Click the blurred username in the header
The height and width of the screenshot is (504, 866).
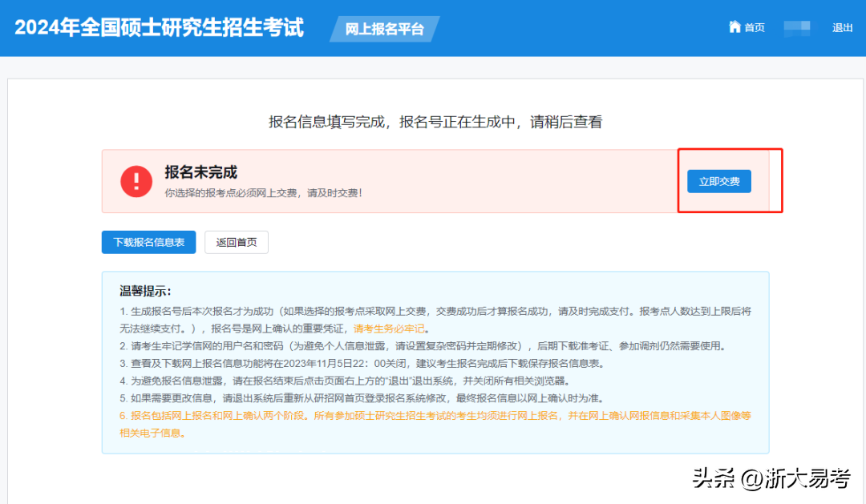[x=797, y=28]
